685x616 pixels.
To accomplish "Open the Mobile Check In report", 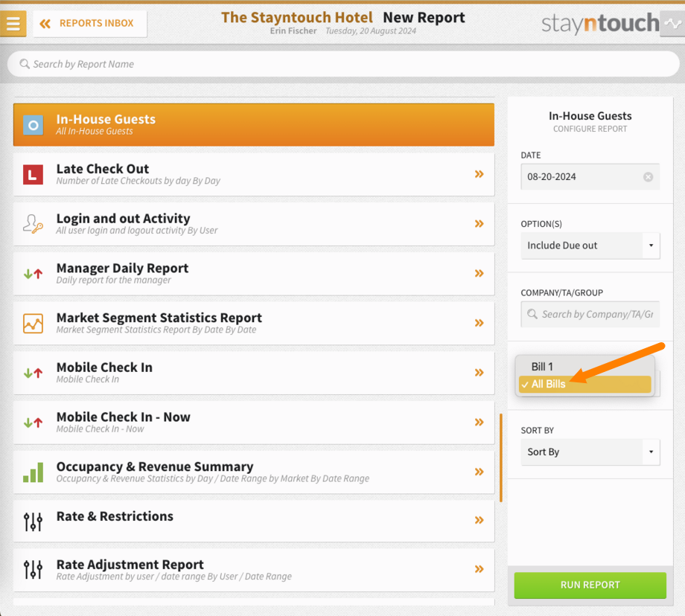I will [254, 373].
